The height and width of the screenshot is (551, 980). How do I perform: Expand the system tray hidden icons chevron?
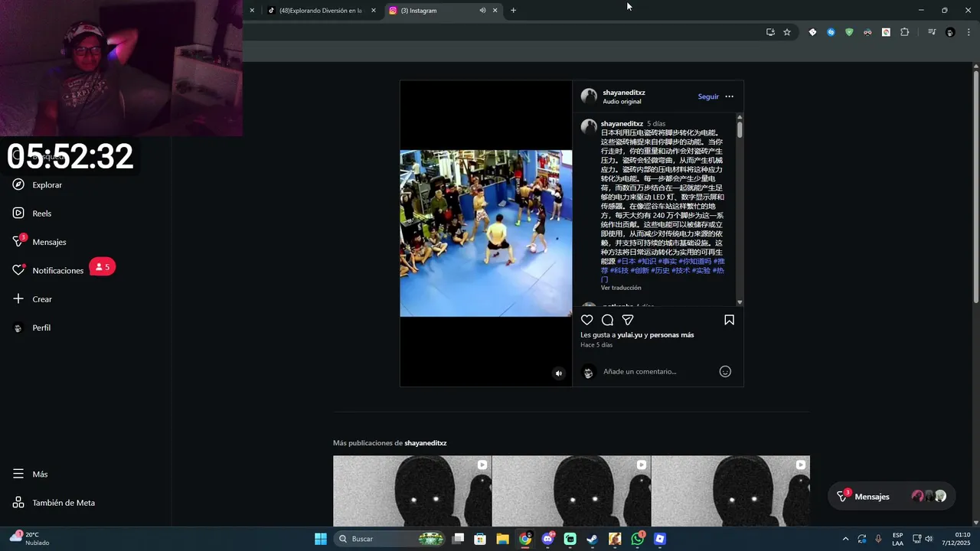click(x=845, y=539)
